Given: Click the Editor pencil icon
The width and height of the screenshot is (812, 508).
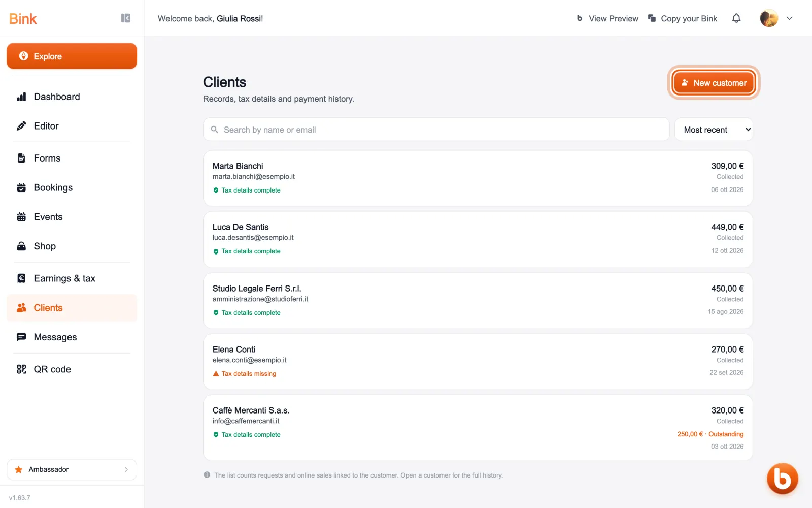Looking at the screenshot, I should click(21, 126).
